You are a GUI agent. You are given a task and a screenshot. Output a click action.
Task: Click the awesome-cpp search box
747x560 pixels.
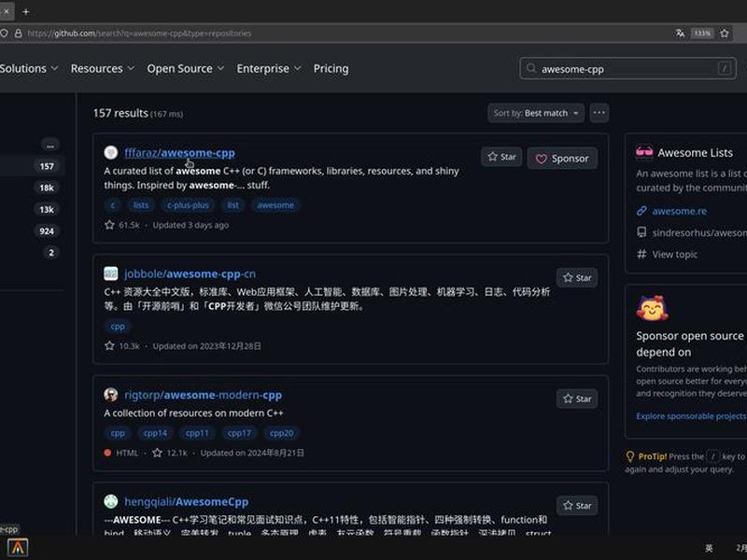(x=627, y=69)
